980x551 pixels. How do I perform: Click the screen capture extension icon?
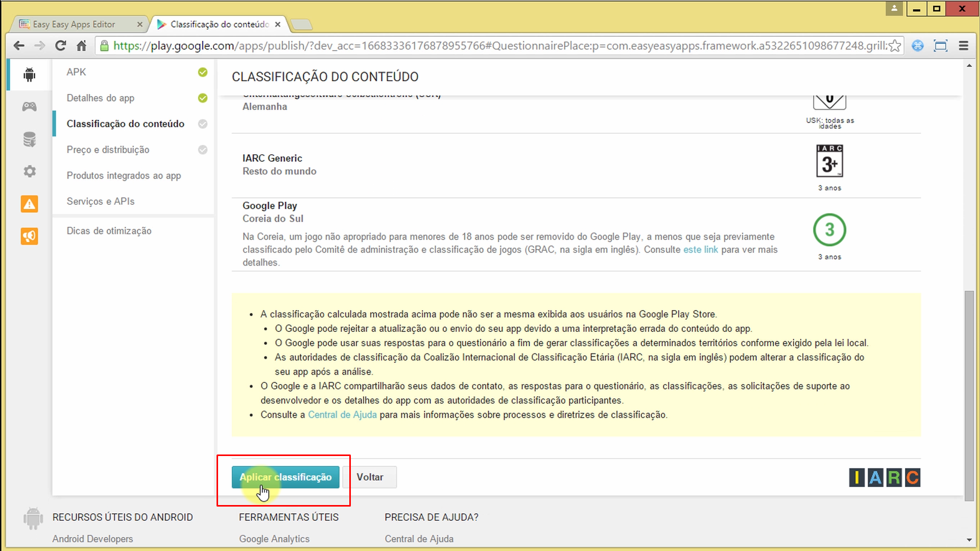pos(941,45)
